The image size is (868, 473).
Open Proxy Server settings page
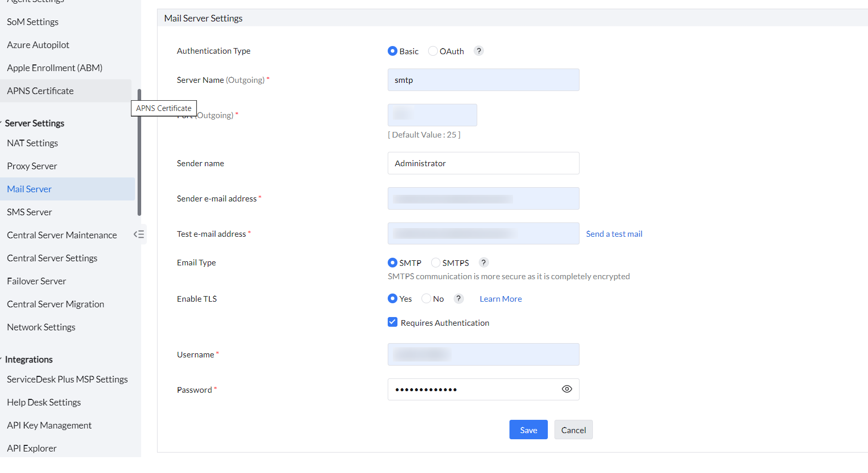(x=32, y=166)
